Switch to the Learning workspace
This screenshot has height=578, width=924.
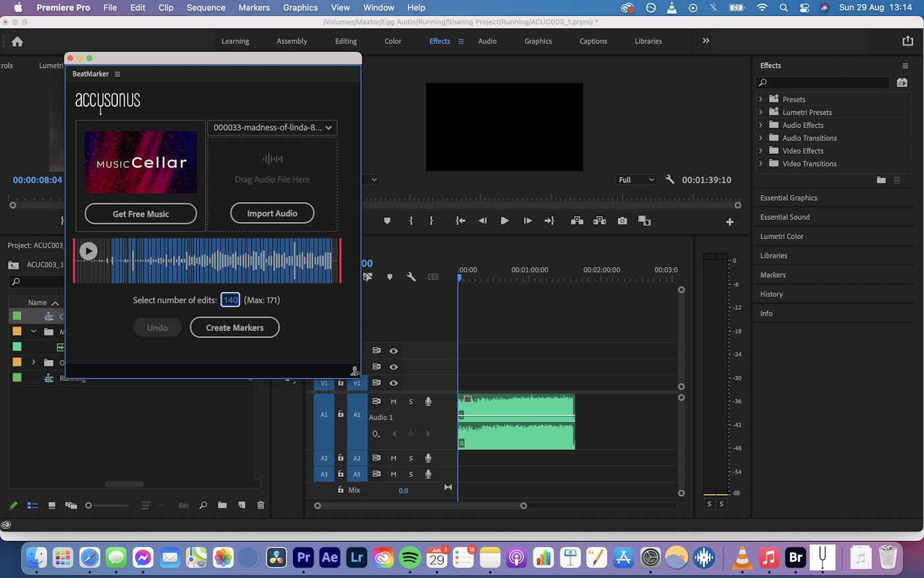tap(235, 41)
